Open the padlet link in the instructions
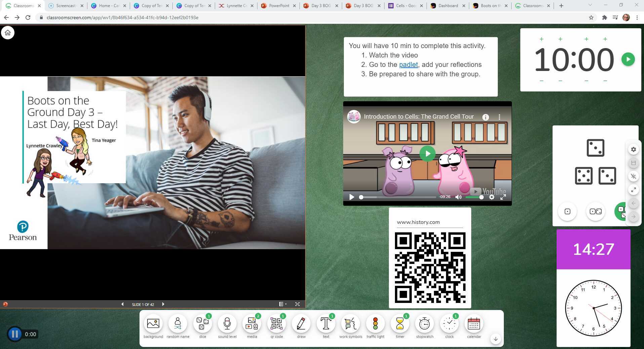 tap(408, 65)
